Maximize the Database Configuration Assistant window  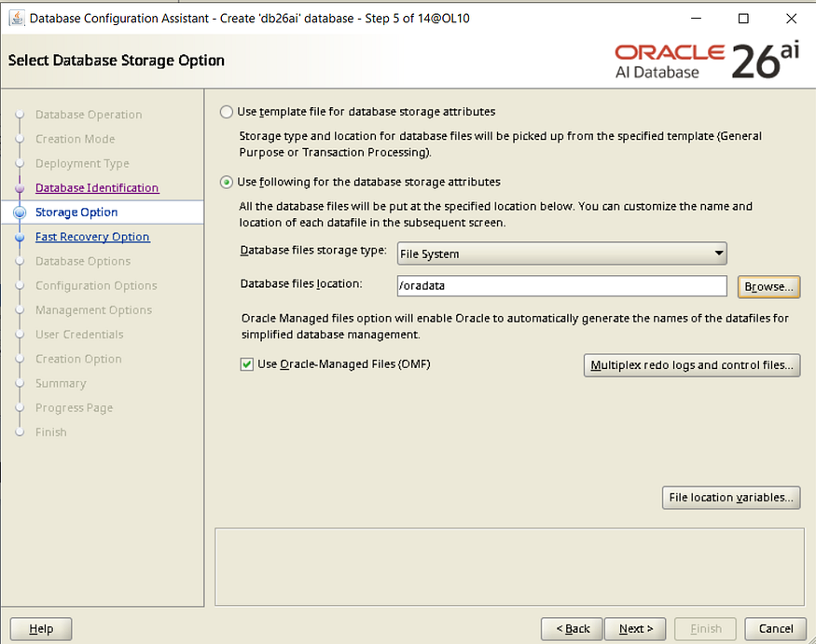coord(743,19)
